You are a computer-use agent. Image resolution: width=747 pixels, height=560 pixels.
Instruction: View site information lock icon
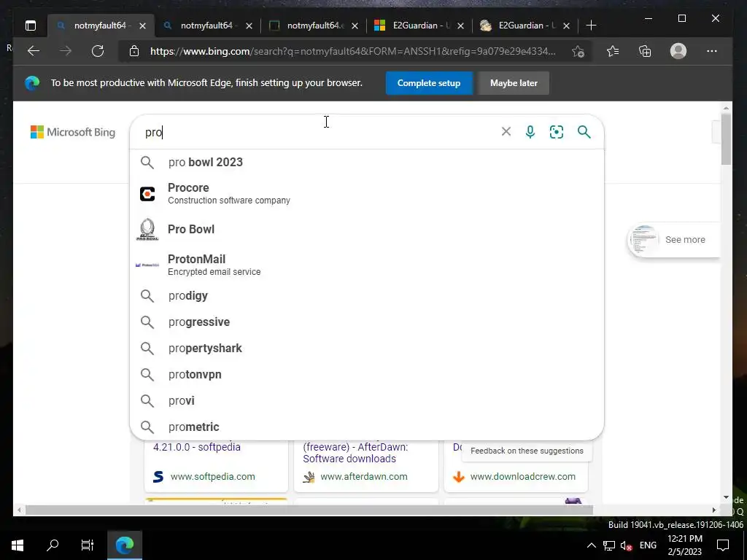[x=134, y=51]
